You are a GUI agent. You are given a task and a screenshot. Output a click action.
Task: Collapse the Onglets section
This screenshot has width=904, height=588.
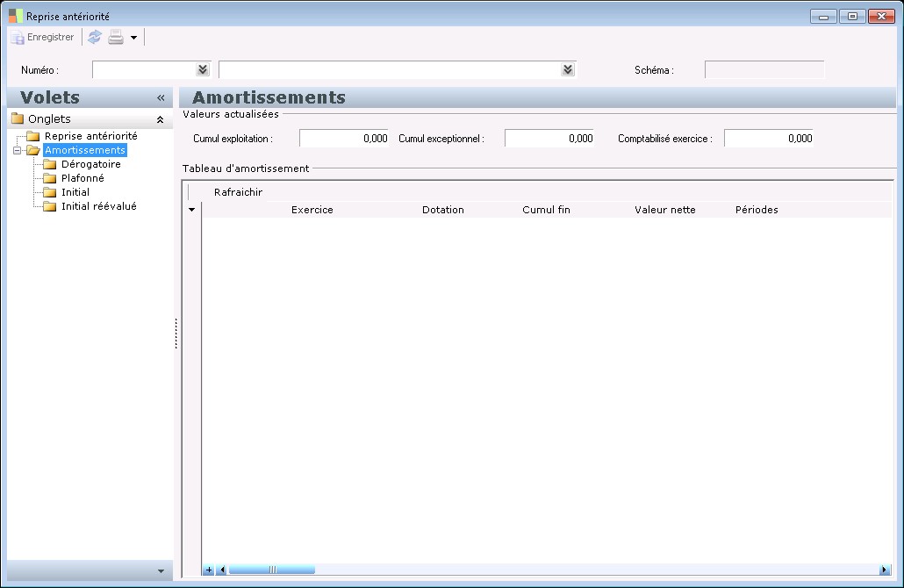click(x=161, y=119)
